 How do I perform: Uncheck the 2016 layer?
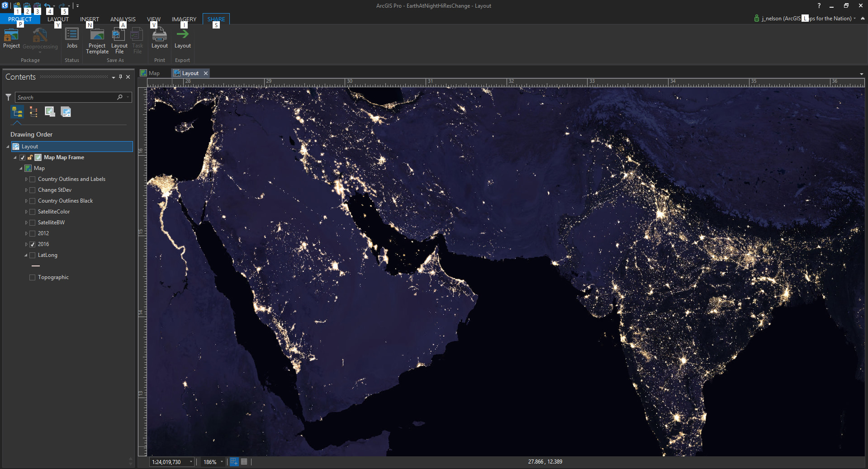[33, 244]
